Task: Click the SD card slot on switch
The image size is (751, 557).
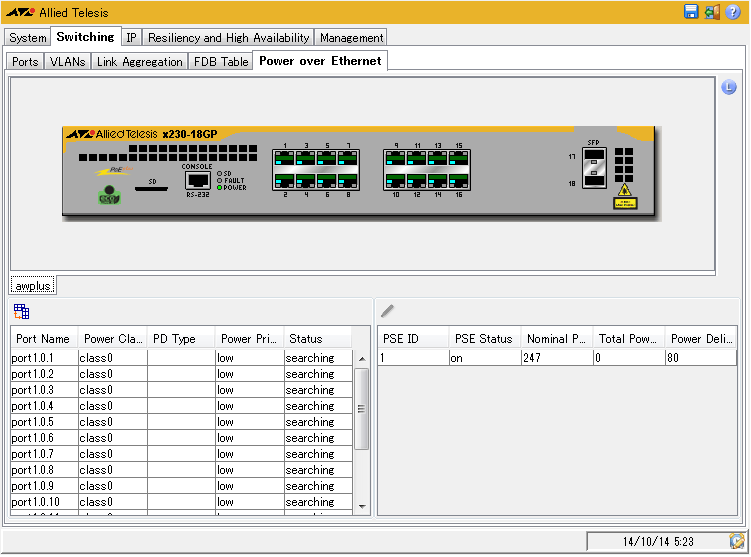Action: pos(151,189)
